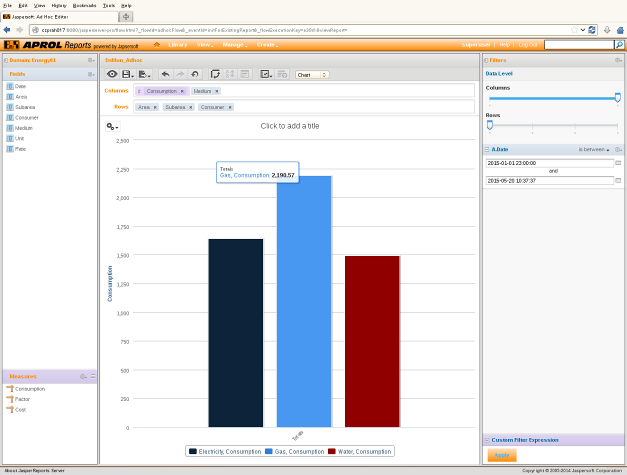Click the View SQL query icon

point(282,74)
